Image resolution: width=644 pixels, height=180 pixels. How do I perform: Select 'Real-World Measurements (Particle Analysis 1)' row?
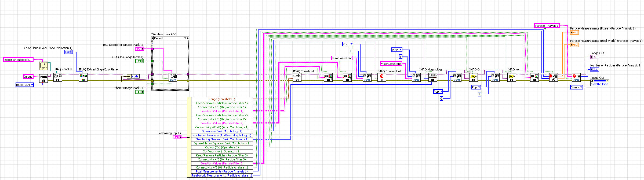click(222, 175)
